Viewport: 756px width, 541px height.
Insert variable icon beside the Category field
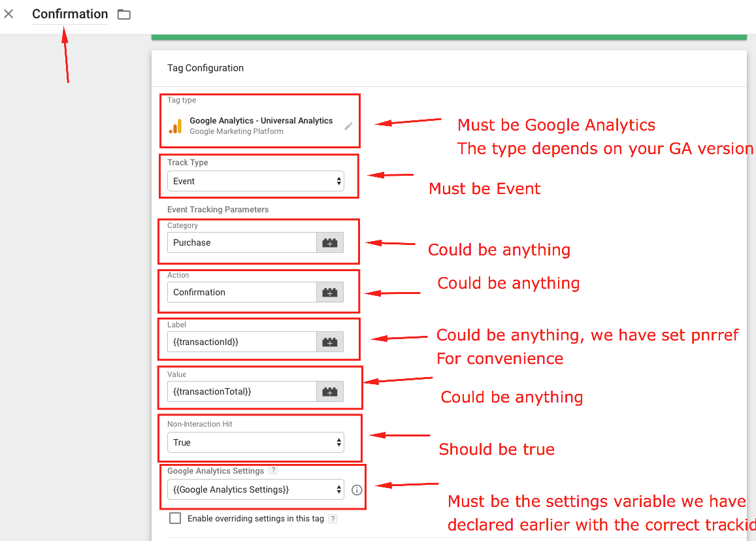(x=330, y=242)
